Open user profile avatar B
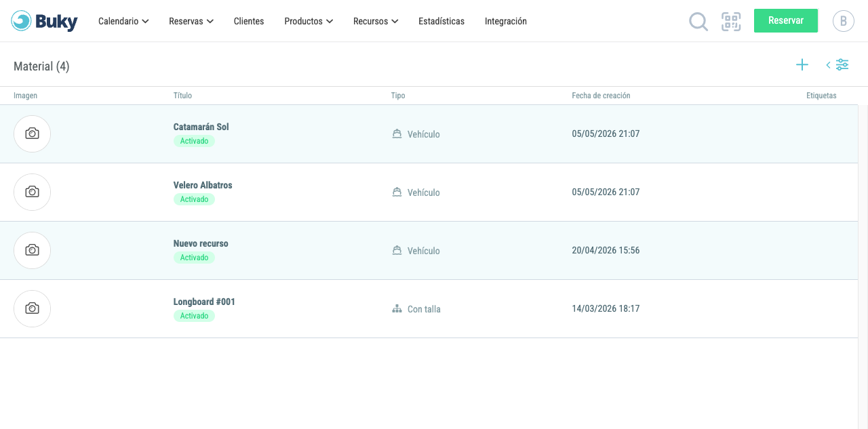Screen dimensions: 868x429 point(844,21)
